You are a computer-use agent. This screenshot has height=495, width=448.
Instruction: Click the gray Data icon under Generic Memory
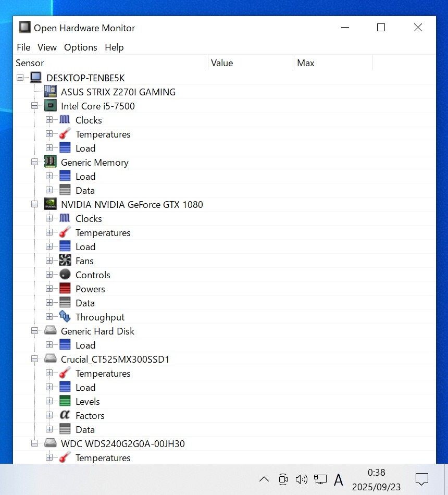65,190
